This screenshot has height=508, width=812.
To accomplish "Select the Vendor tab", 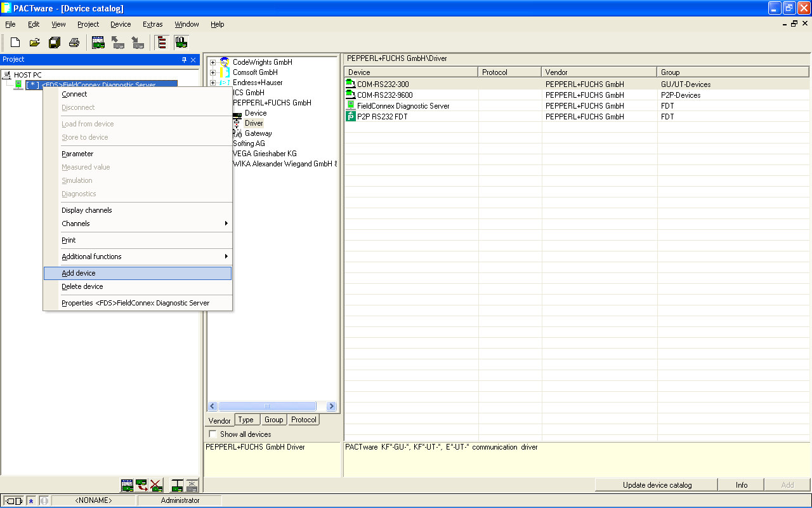I will (219, 420).
